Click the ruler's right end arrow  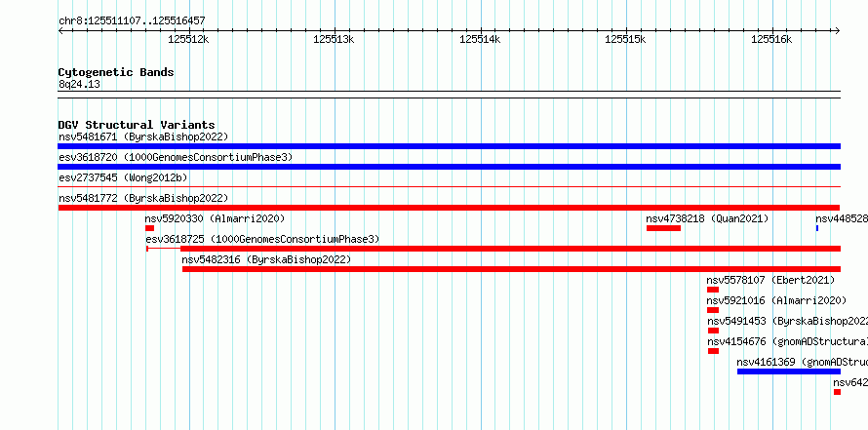click(838, 31)
